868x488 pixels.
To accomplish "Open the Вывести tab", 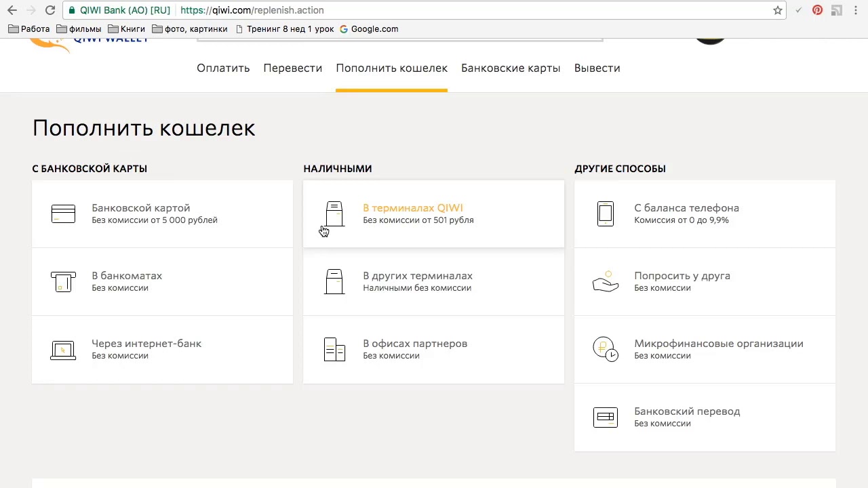I will [x=597, y=68].
